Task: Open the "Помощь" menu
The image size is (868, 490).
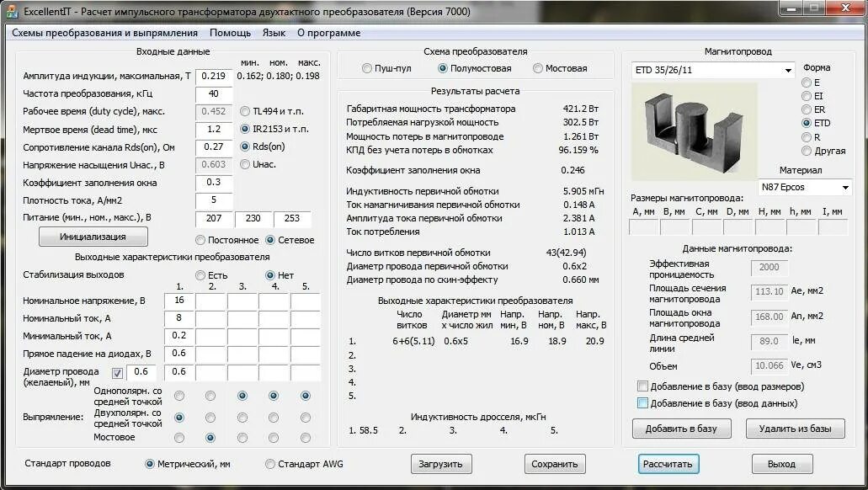Action: click(230, 32)
